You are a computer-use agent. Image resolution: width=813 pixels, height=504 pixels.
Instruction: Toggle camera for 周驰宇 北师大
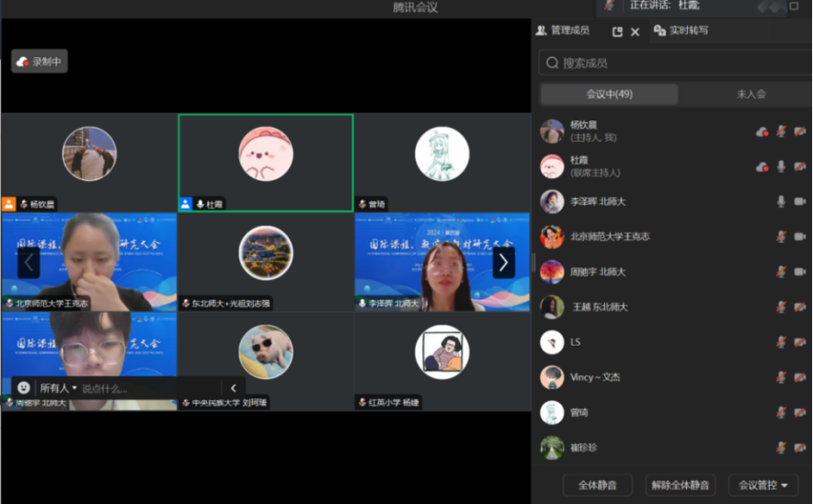click(x=800, y=272)
